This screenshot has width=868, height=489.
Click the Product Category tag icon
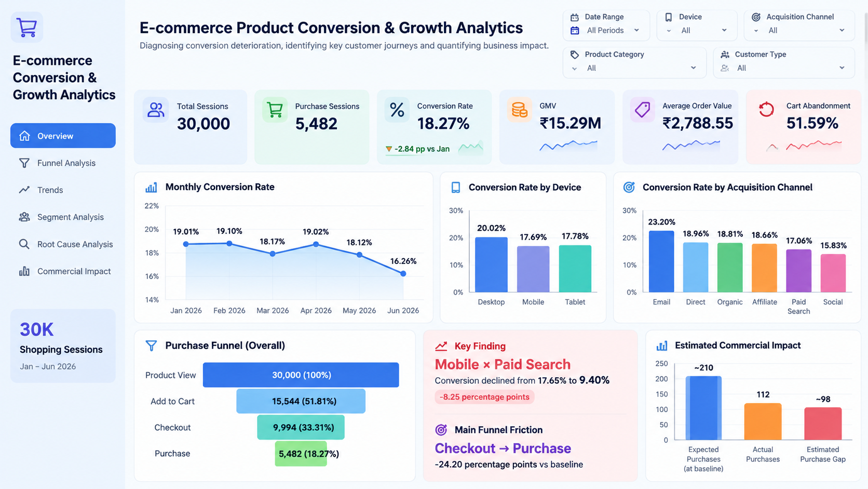pyautogui.click(x=575, y=55)
